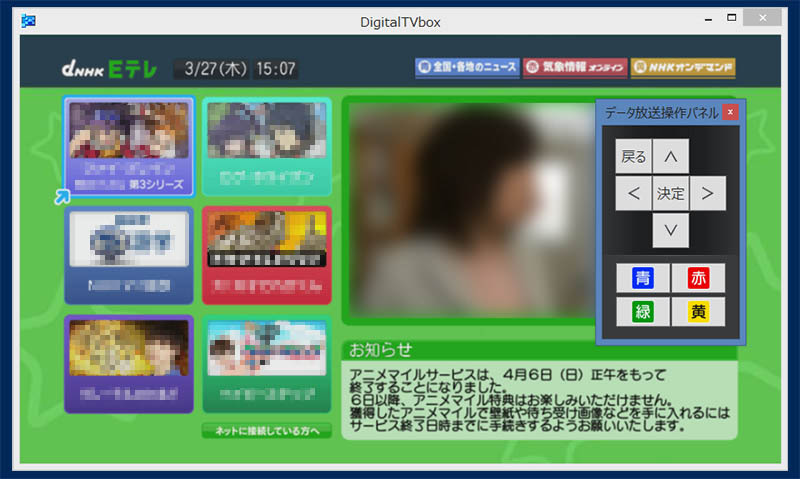Open 気象情報 オンライン link
The width and height of the screenshot is (800, 479).
coord(573,68)
